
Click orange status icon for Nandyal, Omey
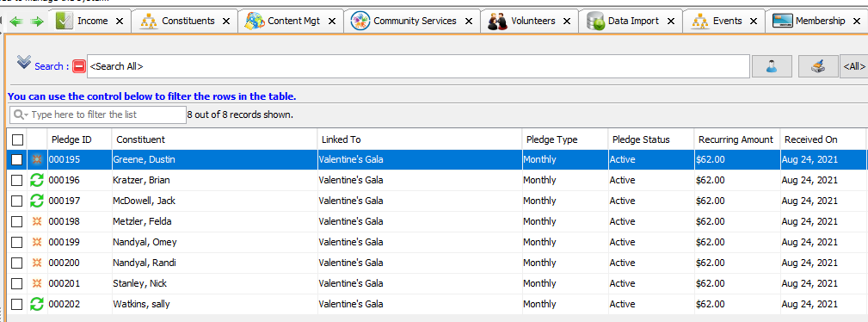click(37, 242)
